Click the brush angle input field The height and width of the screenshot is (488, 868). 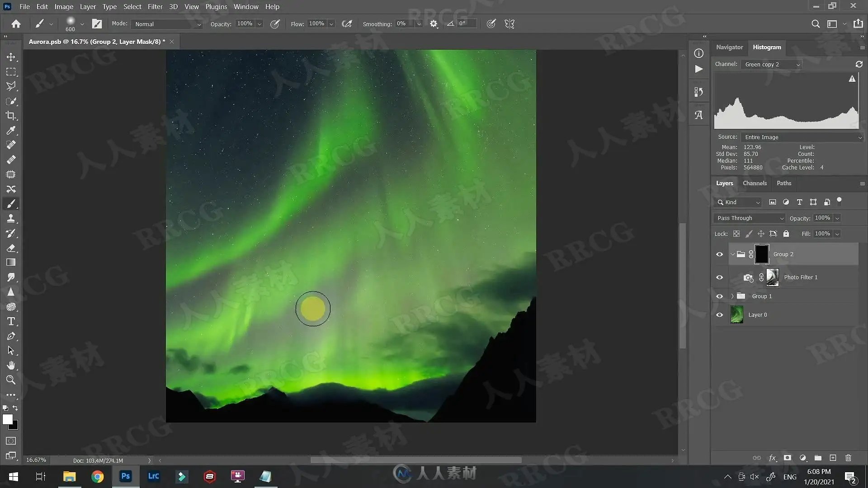[467, 23]
